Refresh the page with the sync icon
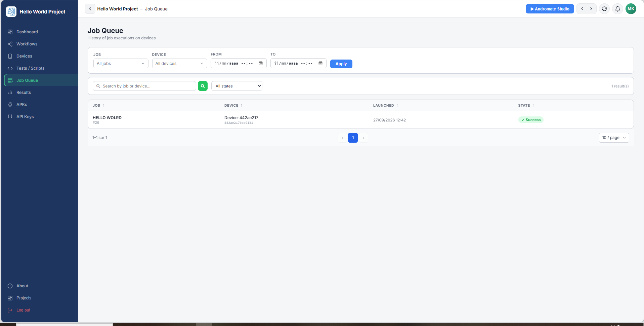This screenshot has height=326, width=644. [604, 9]
